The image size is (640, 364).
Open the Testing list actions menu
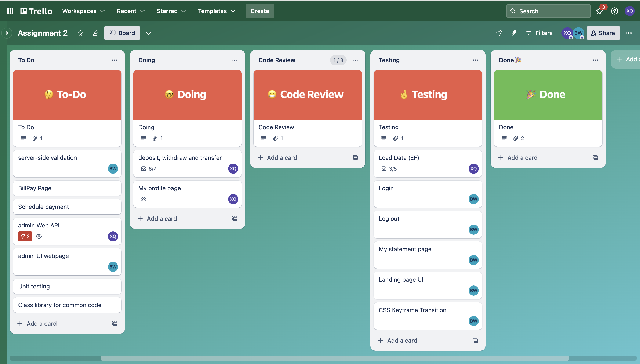coord(475,60)
